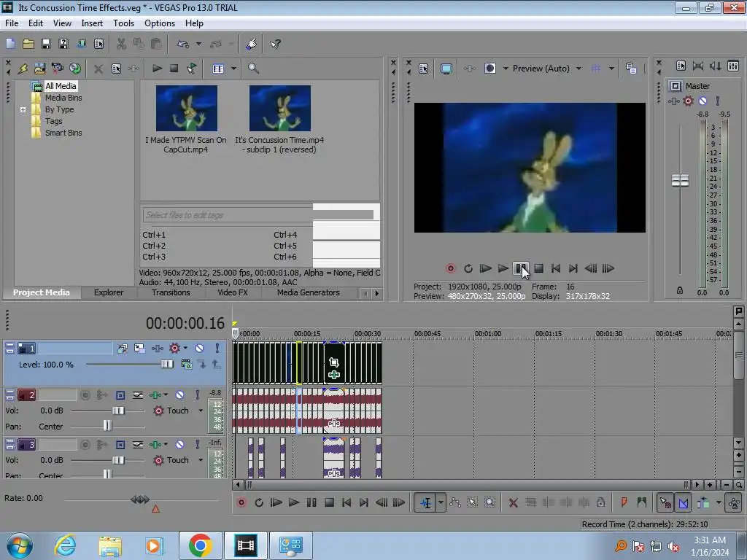Solo audio track 2
747x560 pixels.
[197, 394]
